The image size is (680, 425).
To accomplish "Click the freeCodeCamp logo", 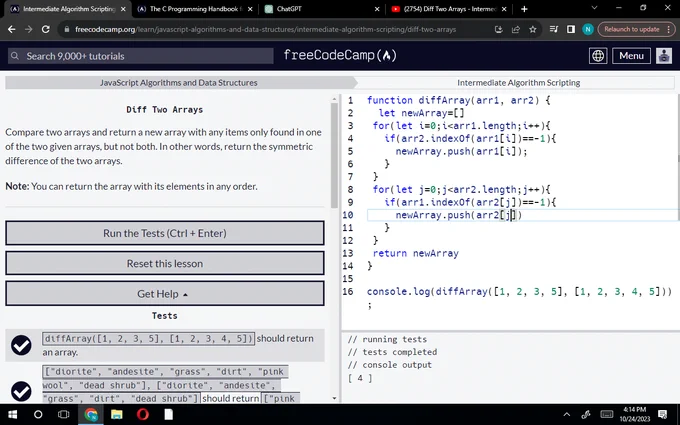I will pos(340,56).
